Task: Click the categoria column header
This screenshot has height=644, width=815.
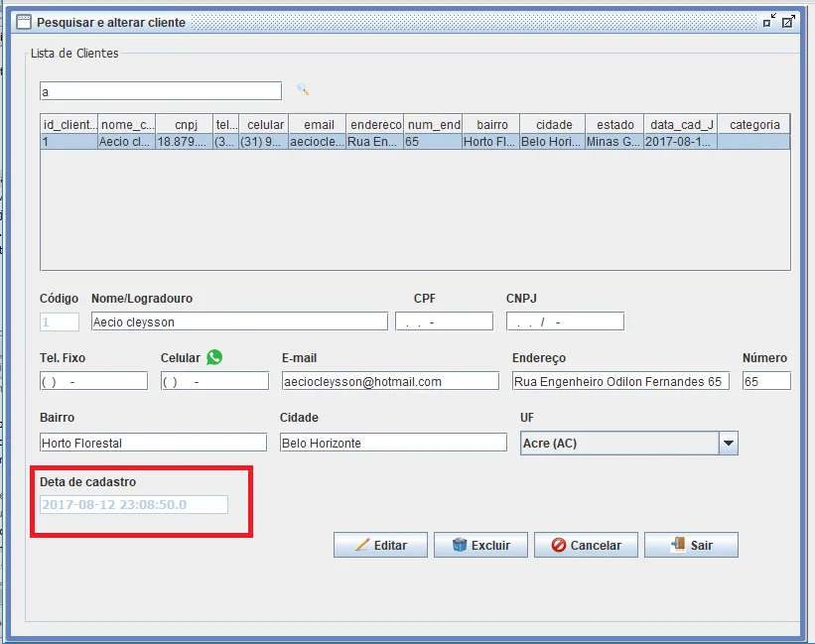Action: click(x=753, y=125)
